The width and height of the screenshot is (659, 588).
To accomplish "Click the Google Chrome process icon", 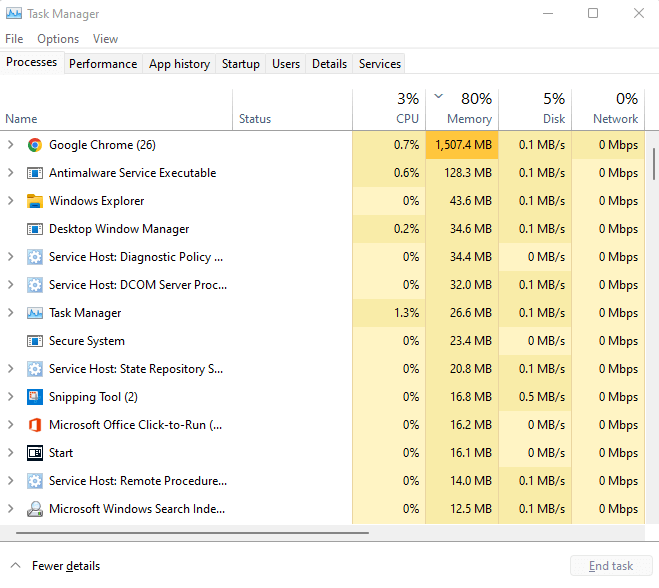I will 34,145.
